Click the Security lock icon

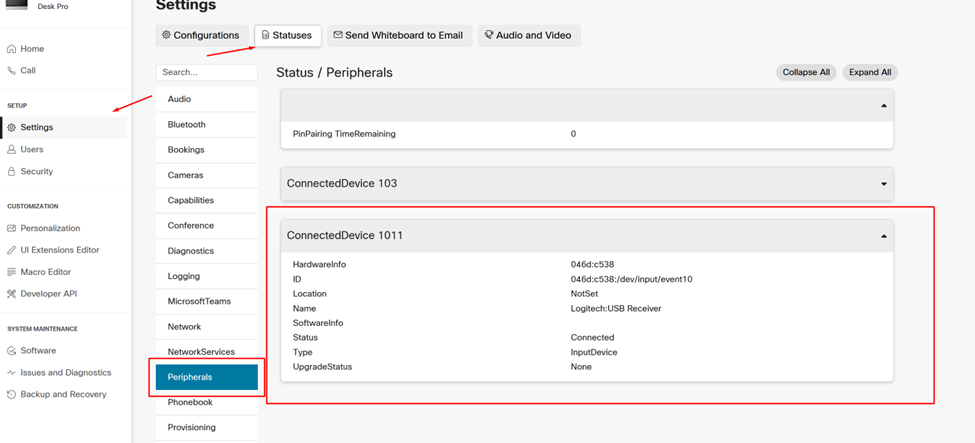[12, 172]
